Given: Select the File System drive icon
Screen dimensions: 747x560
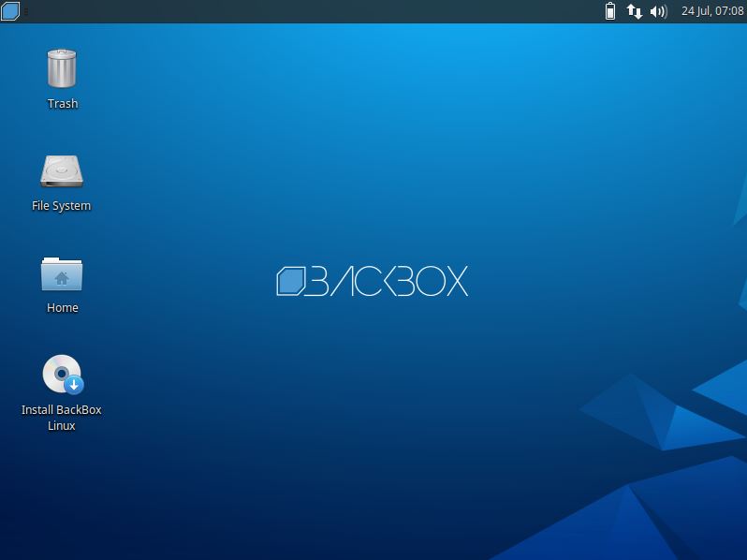Looking at the screenshot, I should pos(62,171).
